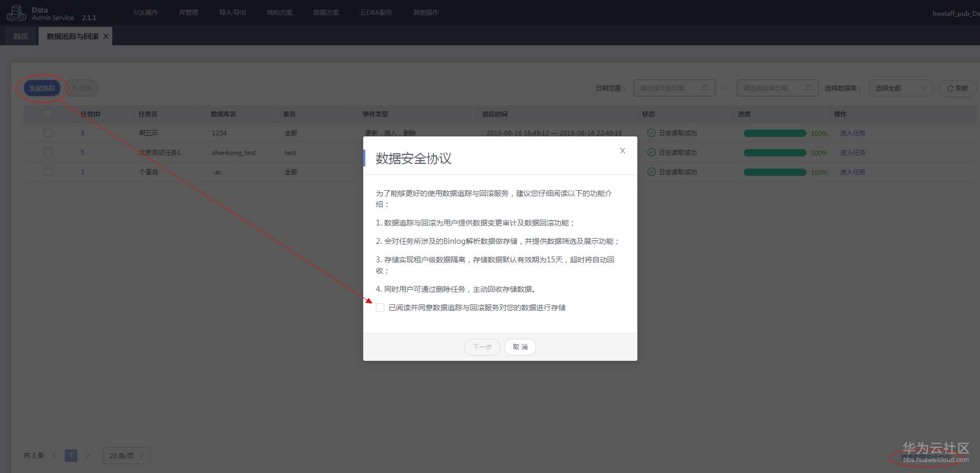Image resolution: width=980 pixels, height=473 pixels.
Task: Open the 其他操作 menu
Action: pos(426,13)
